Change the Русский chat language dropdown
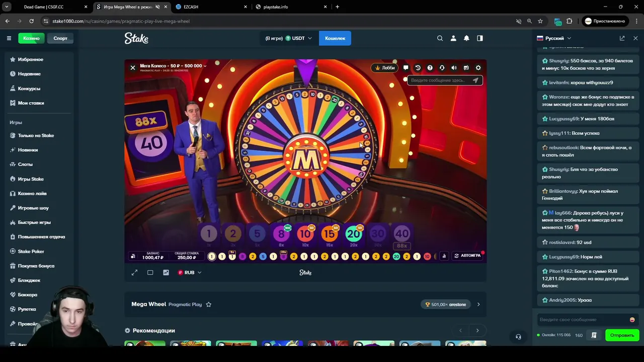Screen dimensions: 644x362 (554, 38)
